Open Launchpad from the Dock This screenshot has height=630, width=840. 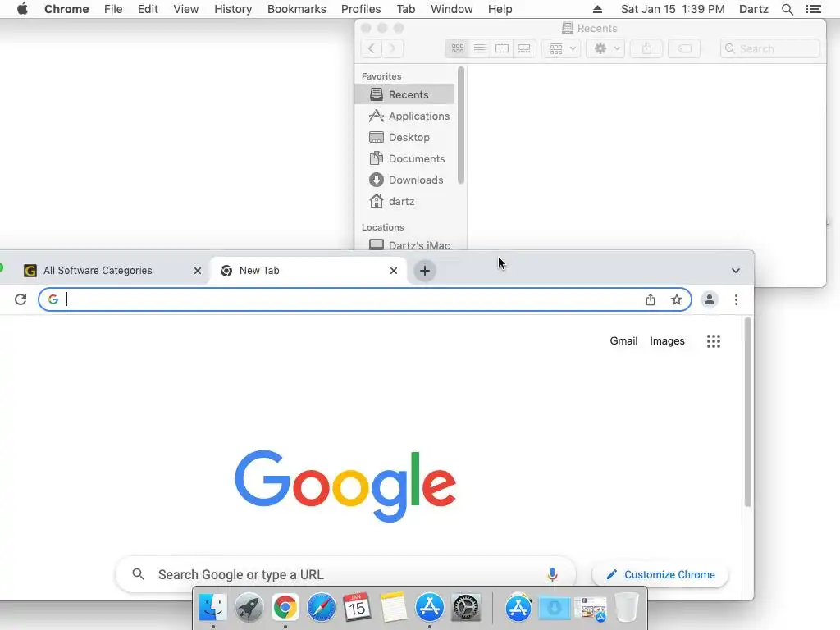pos(249,607)
